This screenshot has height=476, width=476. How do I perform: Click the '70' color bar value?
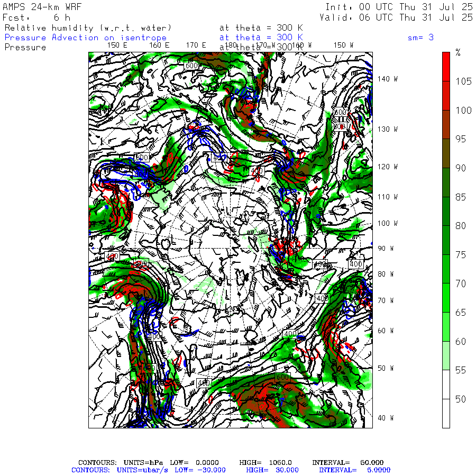461,283
